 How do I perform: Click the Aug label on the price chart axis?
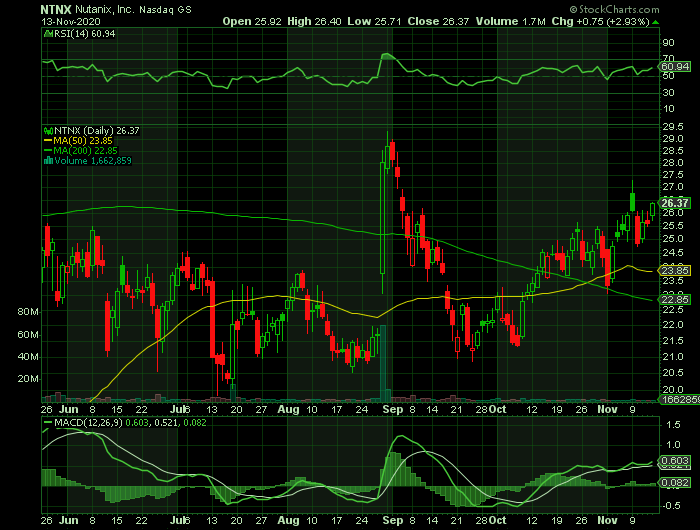click(x=288, y=409)
